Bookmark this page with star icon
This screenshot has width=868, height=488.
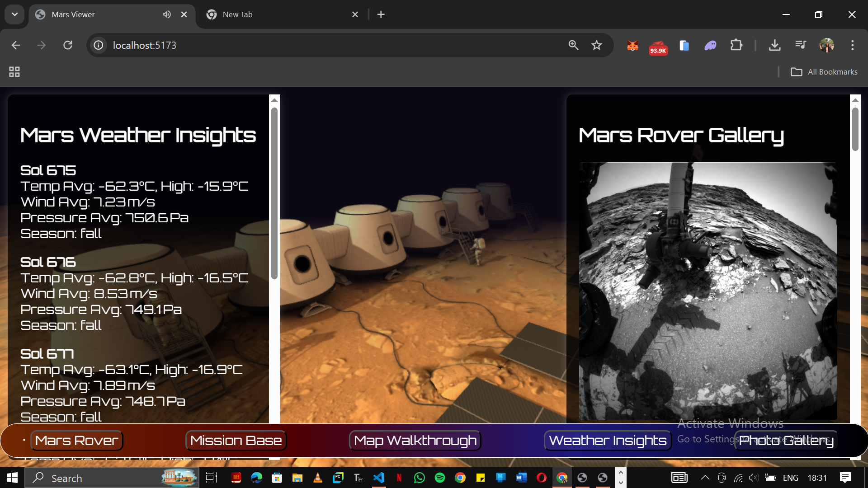coord(597,45)
